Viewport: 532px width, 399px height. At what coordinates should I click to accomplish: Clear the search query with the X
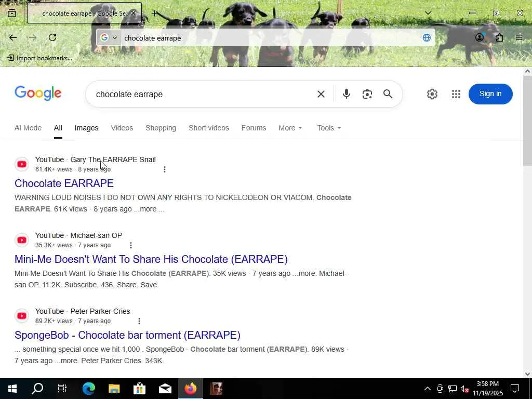click(x=321, y=94)
